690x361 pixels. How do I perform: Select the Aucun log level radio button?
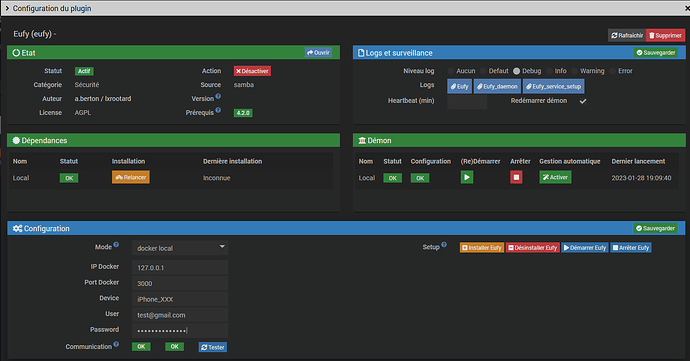[x=451, y=71]
